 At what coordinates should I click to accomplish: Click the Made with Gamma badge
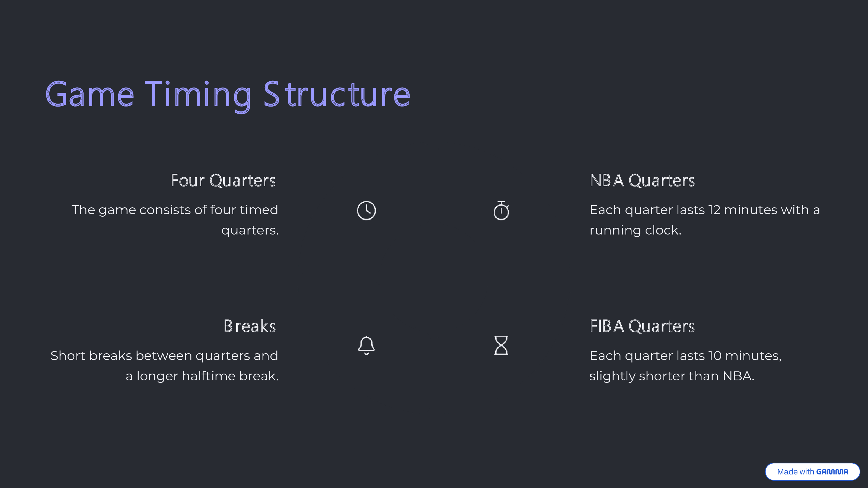tap(812, 471)
